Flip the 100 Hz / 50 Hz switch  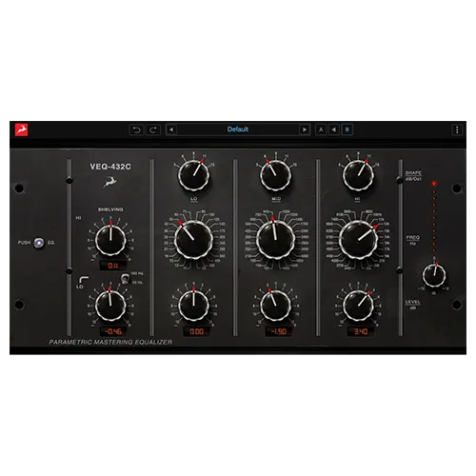125,278
